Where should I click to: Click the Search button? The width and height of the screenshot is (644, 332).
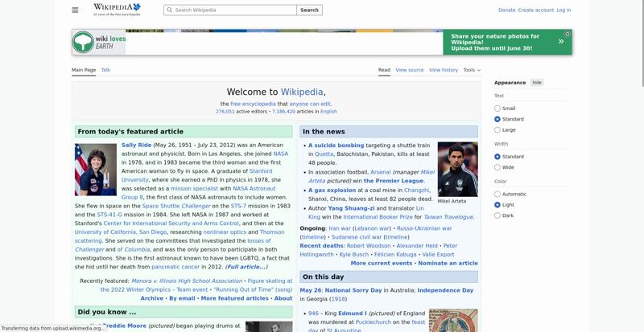point(309,10)
